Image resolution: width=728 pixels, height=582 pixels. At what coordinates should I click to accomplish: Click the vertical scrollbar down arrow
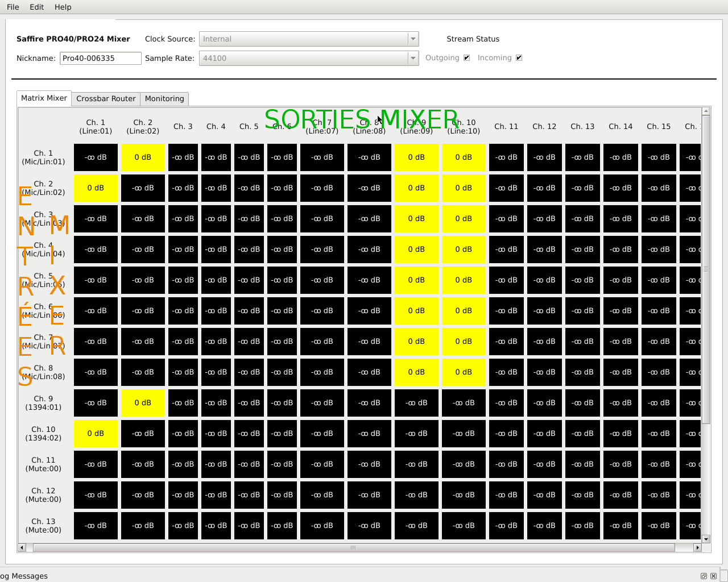tap(706, 539)
